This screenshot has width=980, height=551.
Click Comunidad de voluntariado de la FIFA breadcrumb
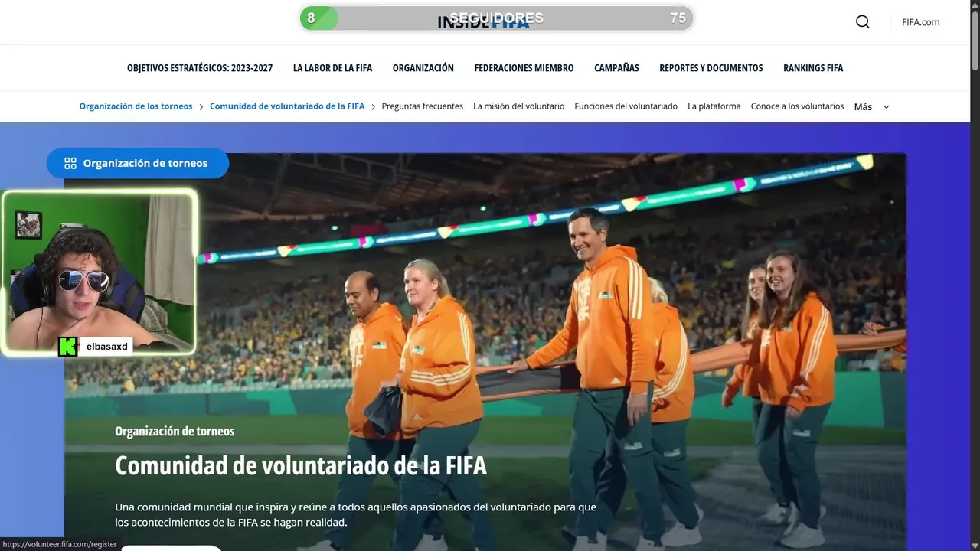(x=287, y=106)
